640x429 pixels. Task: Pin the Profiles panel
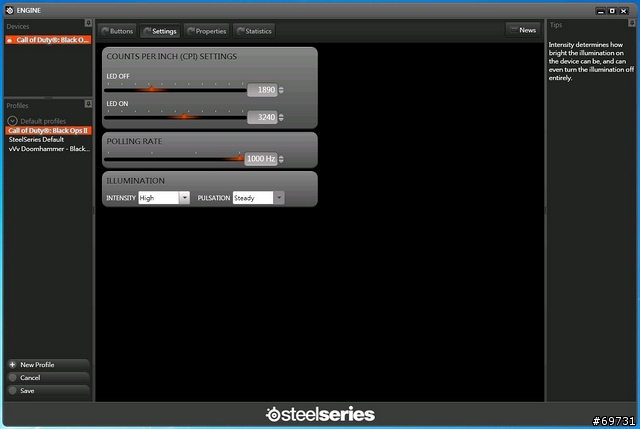tap(88, 104)
